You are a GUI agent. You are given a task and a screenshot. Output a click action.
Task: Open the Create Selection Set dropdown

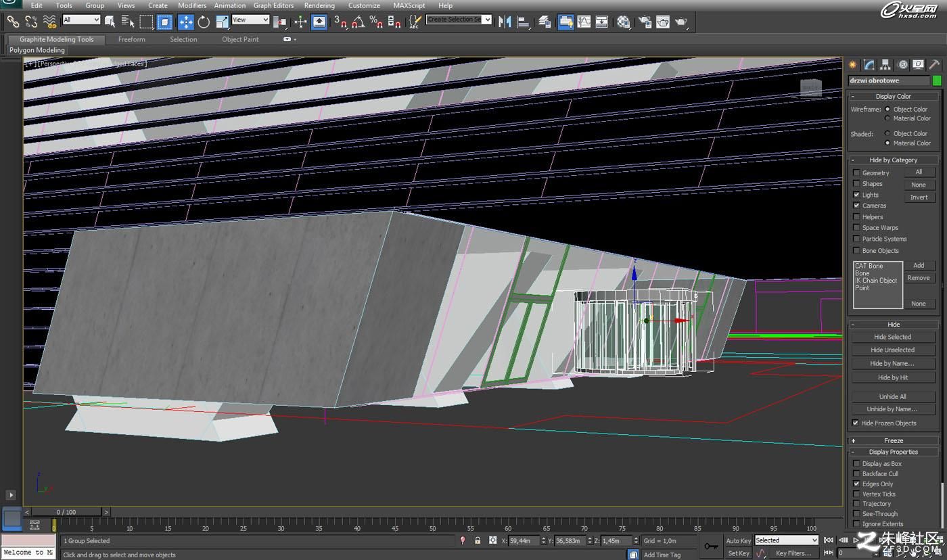tap(459, 20)
